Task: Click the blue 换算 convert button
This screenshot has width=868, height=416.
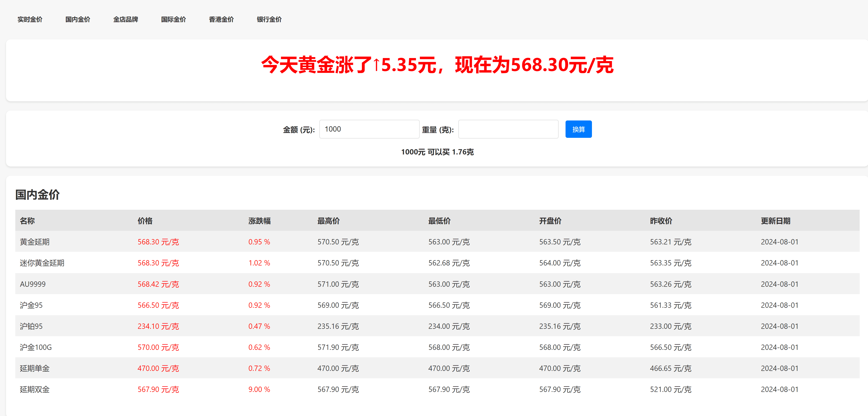Action: pos(578,129)
